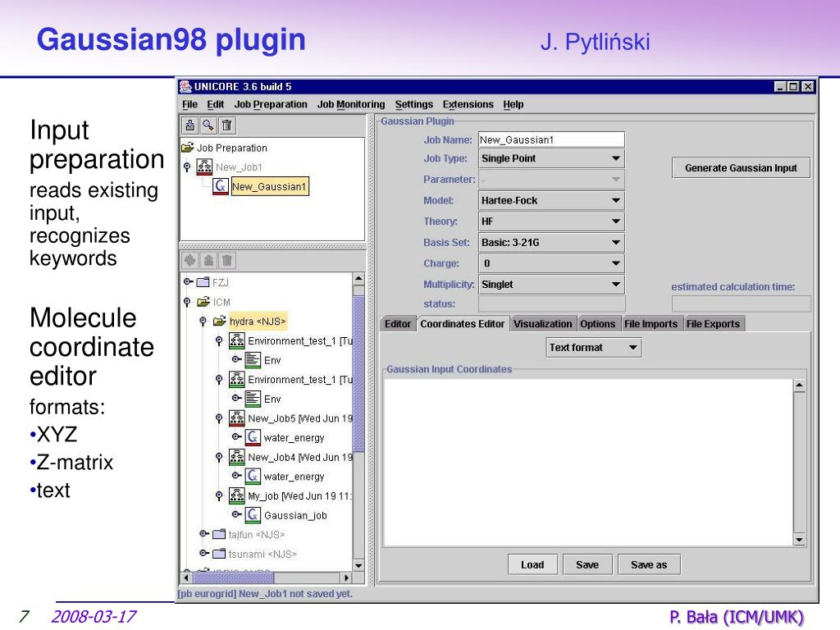Image resolution: width=840 pixels, height=630 pixels.
Task: Open the Edit menu
Action: (216, 104)
